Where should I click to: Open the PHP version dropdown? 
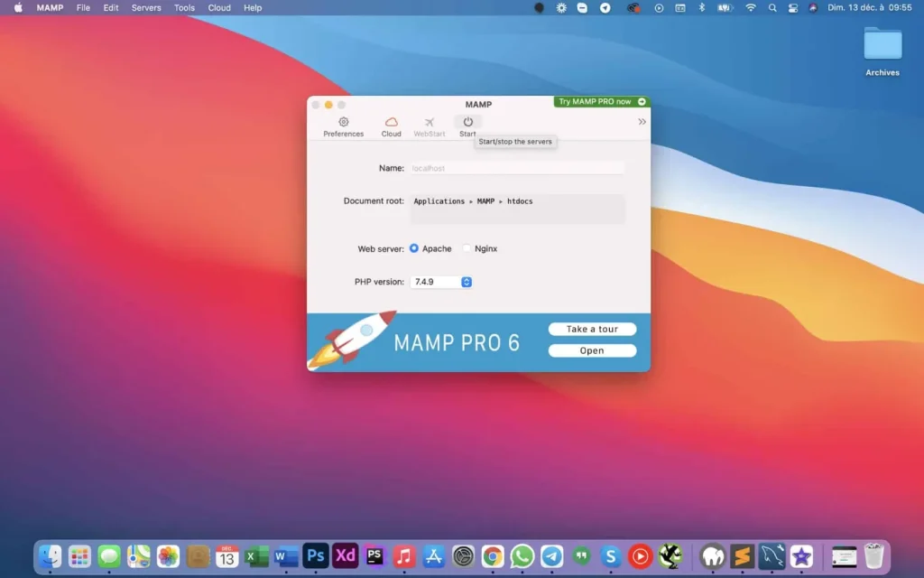pos(440,282)
